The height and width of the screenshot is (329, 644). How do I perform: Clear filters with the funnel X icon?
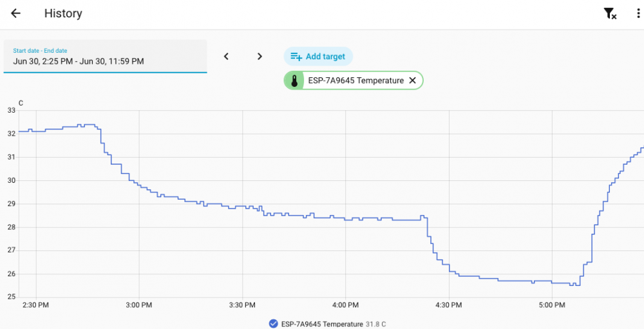click(610, 14)
